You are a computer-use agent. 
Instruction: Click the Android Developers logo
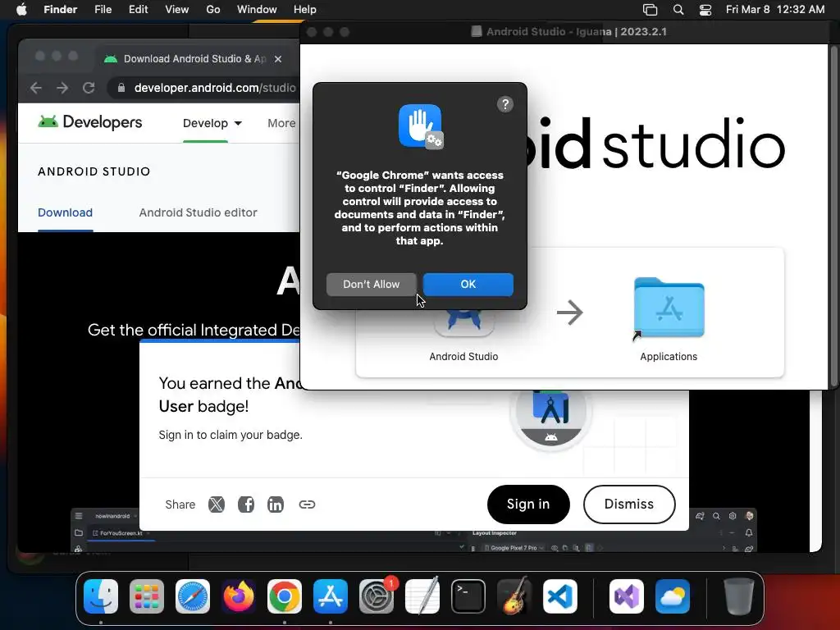[x=90, y=122]
